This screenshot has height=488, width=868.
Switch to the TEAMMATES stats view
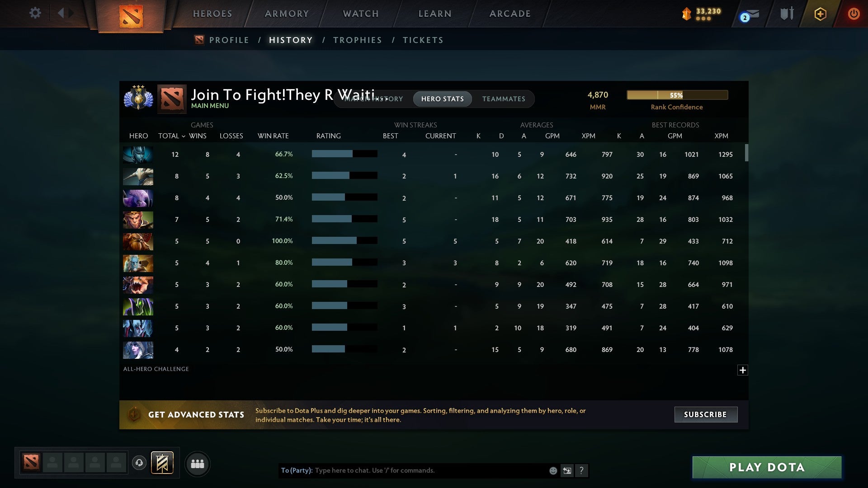504,99
